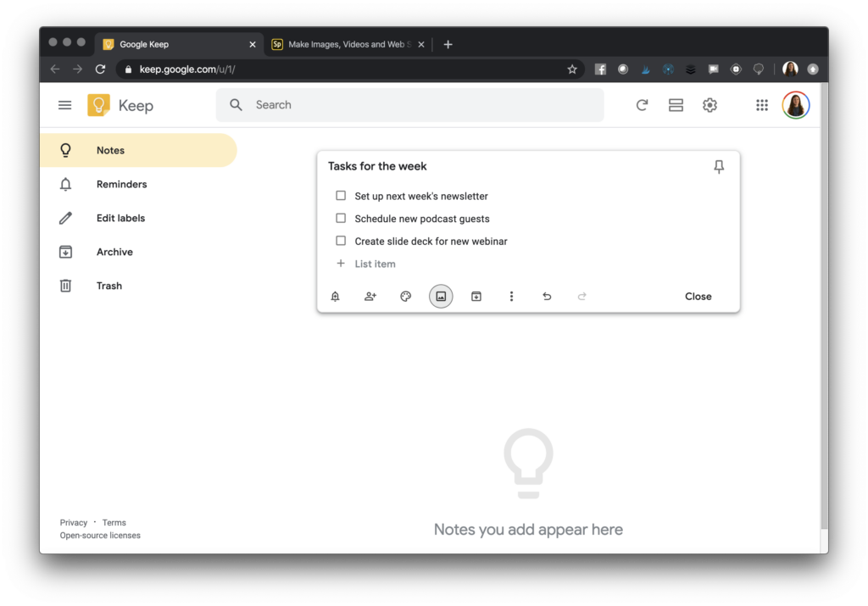Tick the Create slide deck checkbox
The image size is (868, 606).
pos(341,241)
